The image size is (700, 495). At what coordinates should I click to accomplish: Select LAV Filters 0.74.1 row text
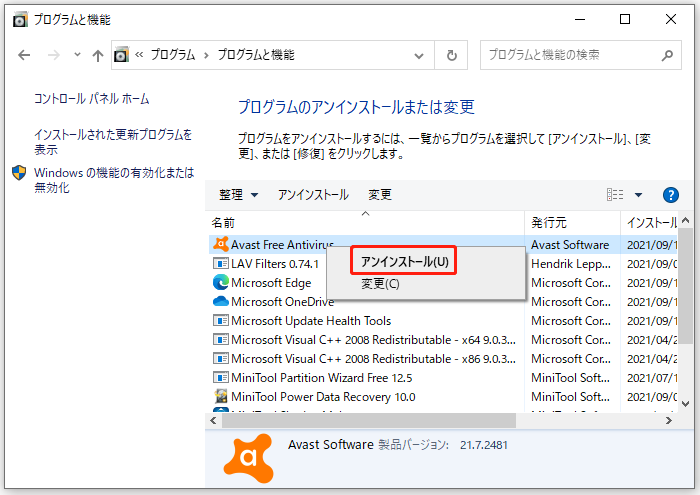(275, 264)
